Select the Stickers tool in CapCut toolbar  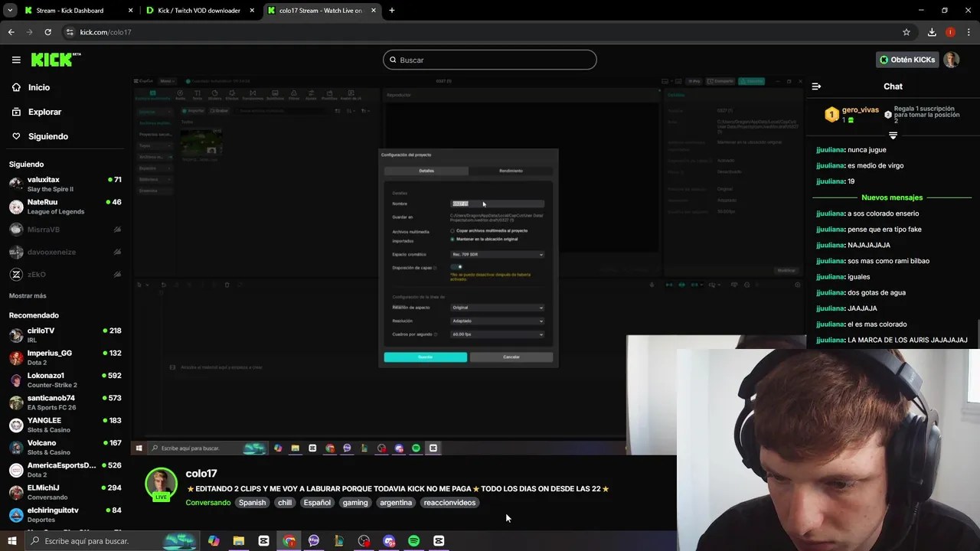click(x=214, y=95)
